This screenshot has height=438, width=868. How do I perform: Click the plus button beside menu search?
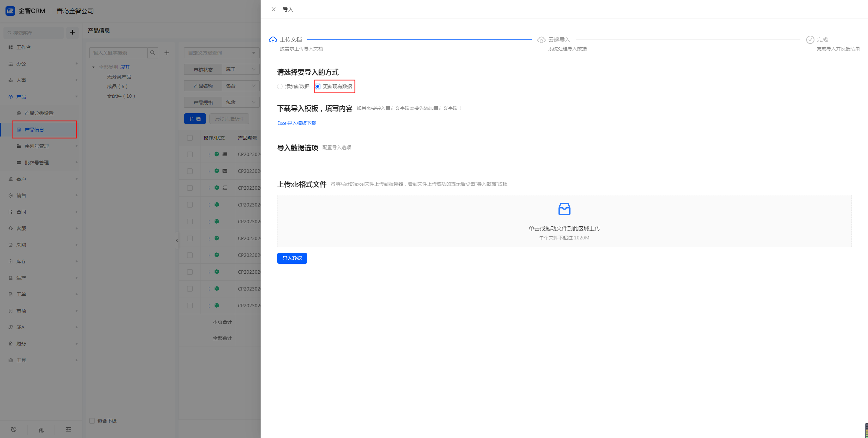pyautogui.click(x=72, y=32)
